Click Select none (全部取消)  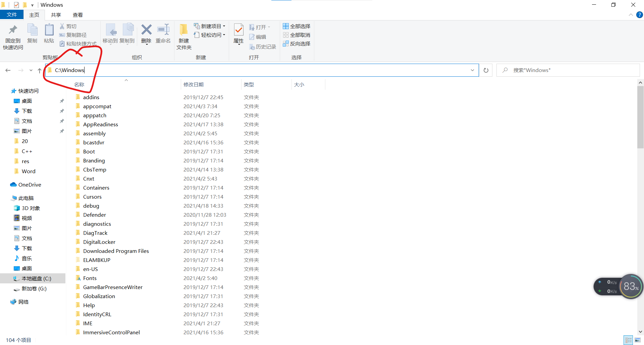[297, 35]
